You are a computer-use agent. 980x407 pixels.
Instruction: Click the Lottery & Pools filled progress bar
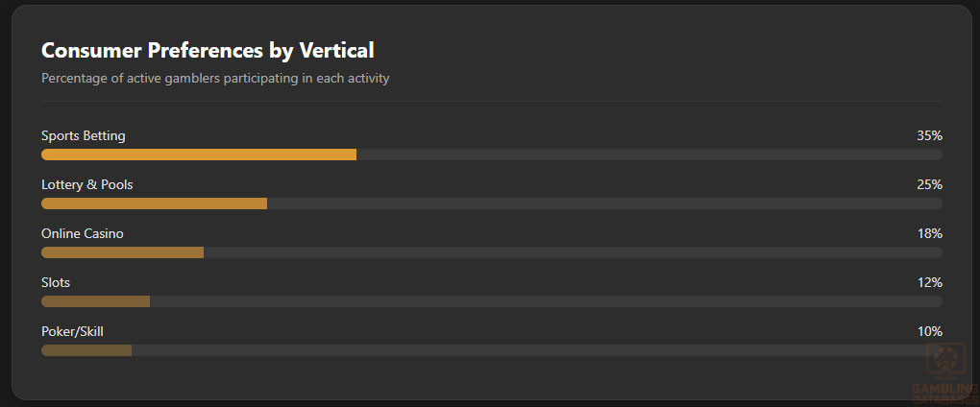click(x=154, y=203)
